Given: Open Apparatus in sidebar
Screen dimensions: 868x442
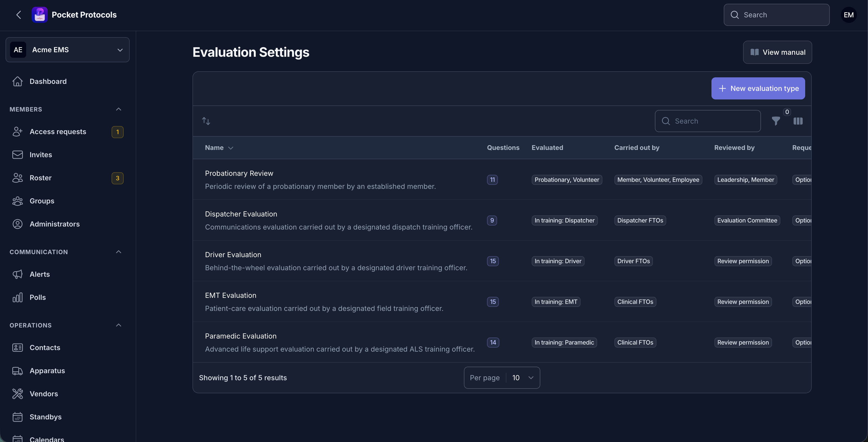Looking at the screenshot, I should 67,371.
